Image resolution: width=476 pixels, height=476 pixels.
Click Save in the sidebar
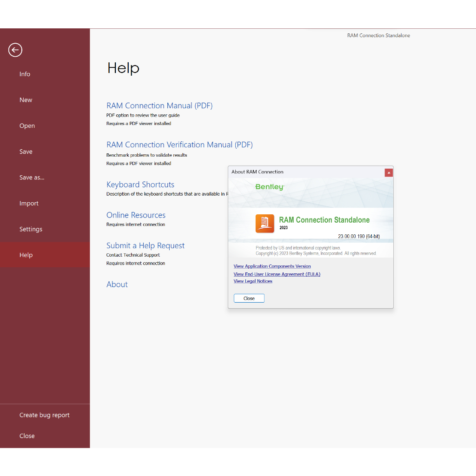26,152
